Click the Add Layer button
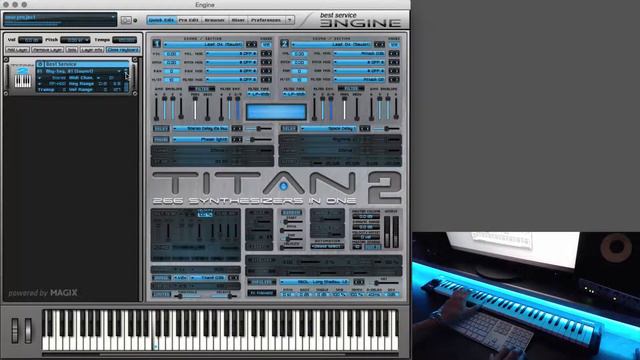The image size is (640, 360). tap(17, 49)
